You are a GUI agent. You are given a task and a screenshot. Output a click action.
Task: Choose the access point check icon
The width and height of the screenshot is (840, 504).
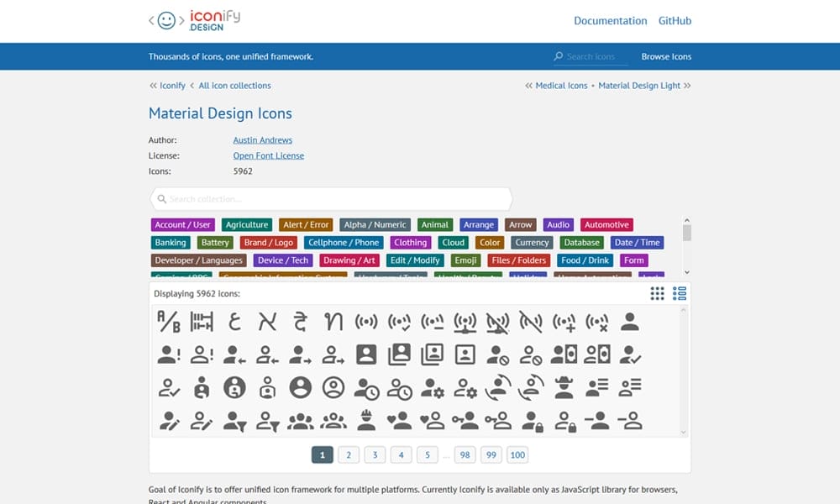coord(400,322)
